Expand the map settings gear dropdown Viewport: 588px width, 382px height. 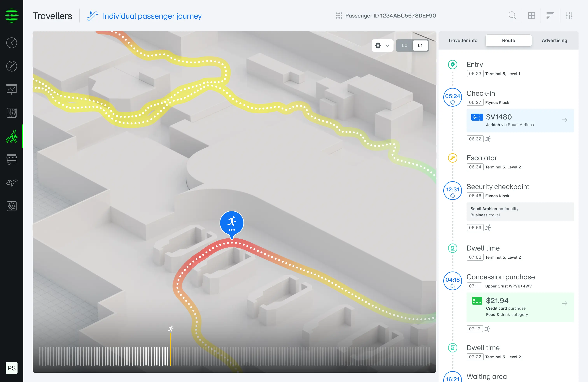pyautogui.click(x=382, y=46)
